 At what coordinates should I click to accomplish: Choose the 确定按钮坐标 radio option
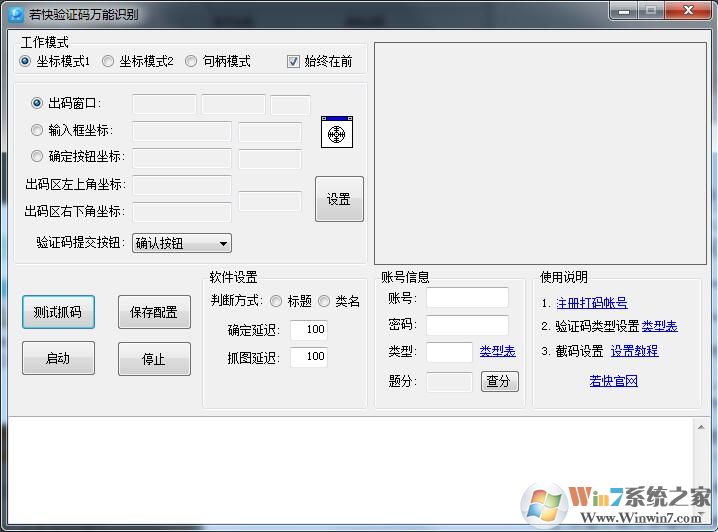37,156
